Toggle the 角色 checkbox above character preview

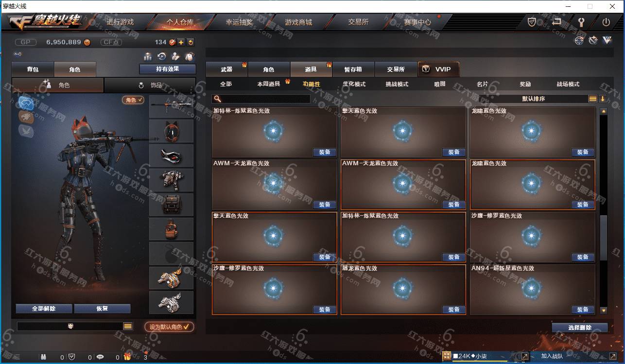click(133, 100)
